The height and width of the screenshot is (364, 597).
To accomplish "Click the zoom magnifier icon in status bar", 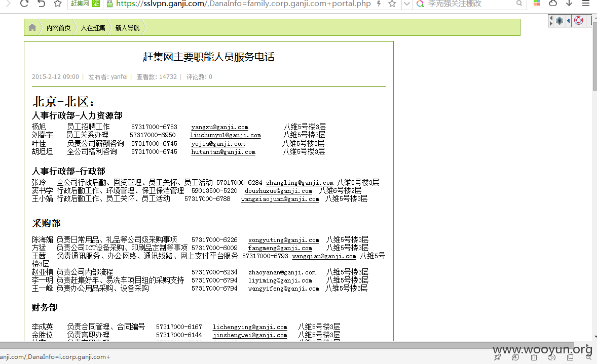I will (588, 357).
